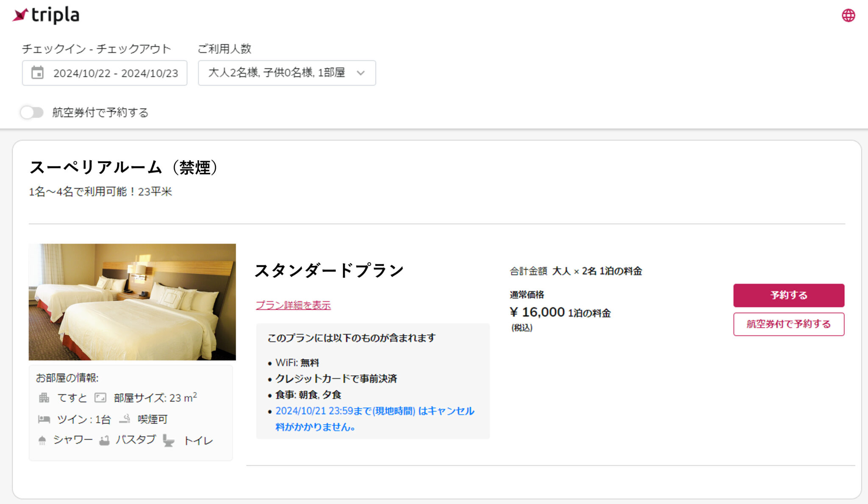Expand the 大人2名様 selector chevron
868x504 pixels.
pyautogui.click(x=361, y=73)
